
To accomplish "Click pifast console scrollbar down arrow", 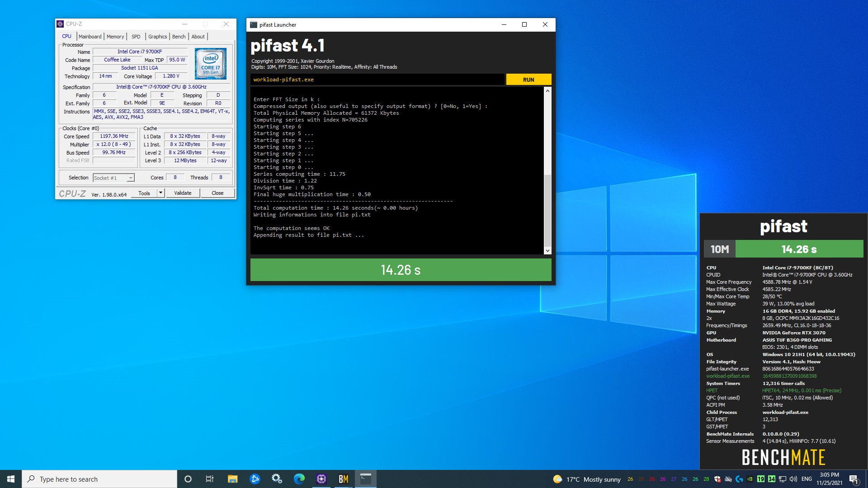I will pos(547,250).
